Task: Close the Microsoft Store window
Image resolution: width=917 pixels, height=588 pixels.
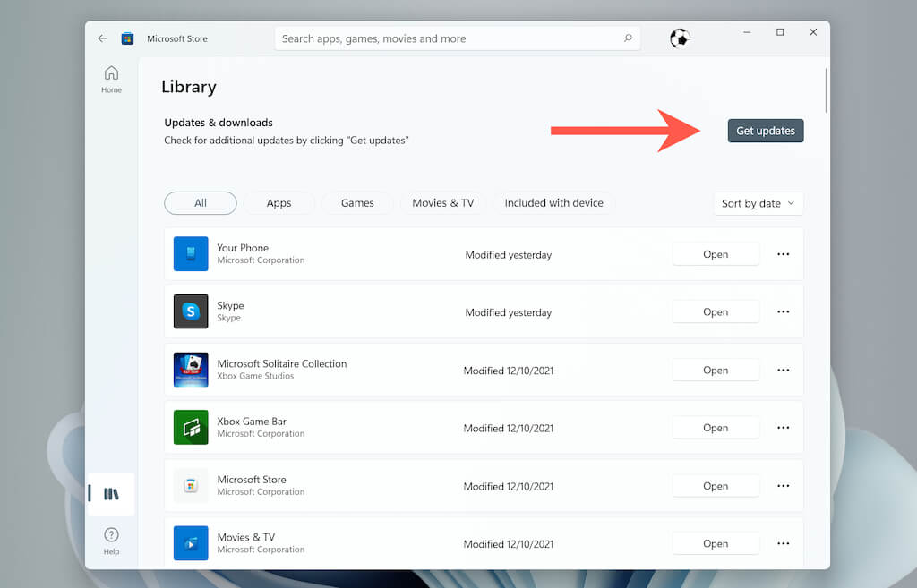Action: point(813,32)
